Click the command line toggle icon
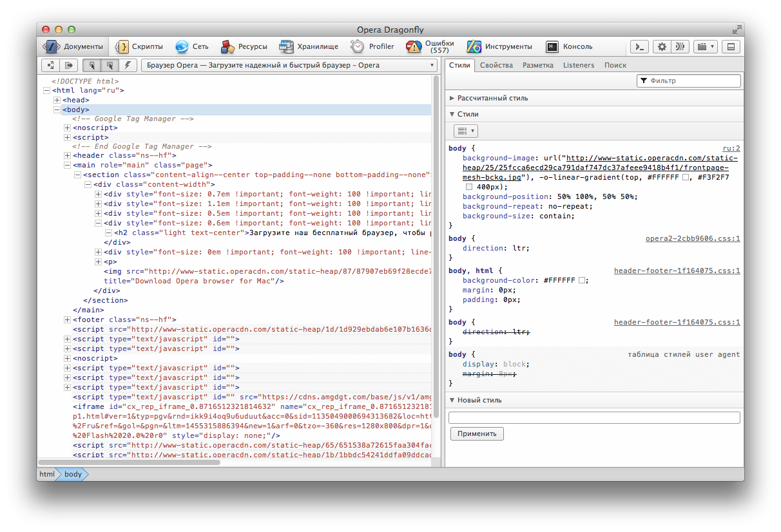This screenshot has height=532, width=781. pos(639,46)
